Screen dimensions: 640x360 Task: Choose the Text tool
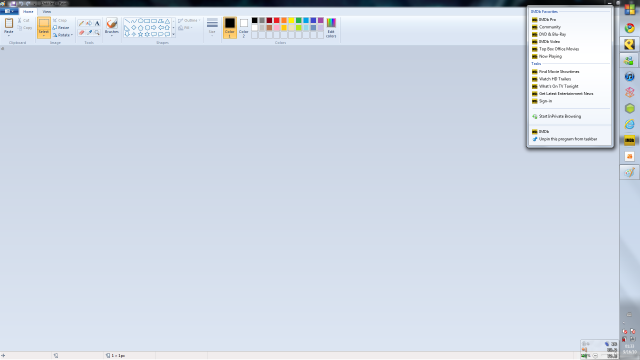(97, 24)
